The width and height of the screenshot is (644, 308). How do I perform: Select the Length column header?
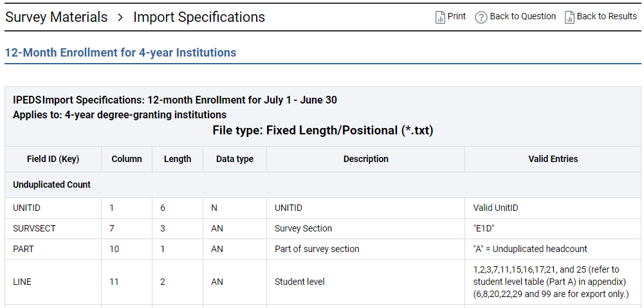pos(178,159)
